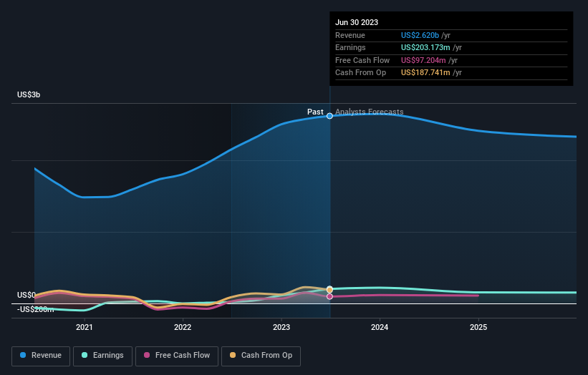Toggle the Revenue series in the legend
588x375 pixels.
(x=41, y=356)
